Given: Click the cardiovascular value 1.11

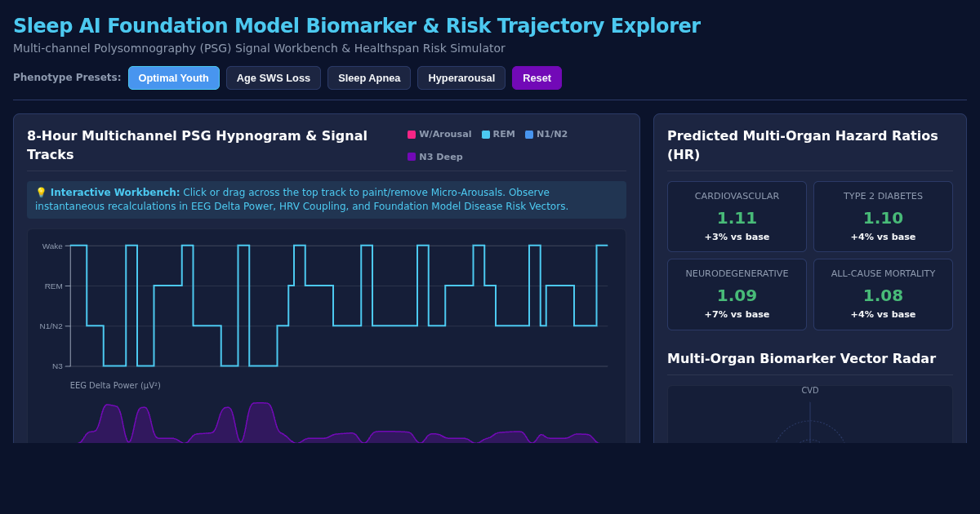Looking at the screenshot, I should [x=737, y=219].
